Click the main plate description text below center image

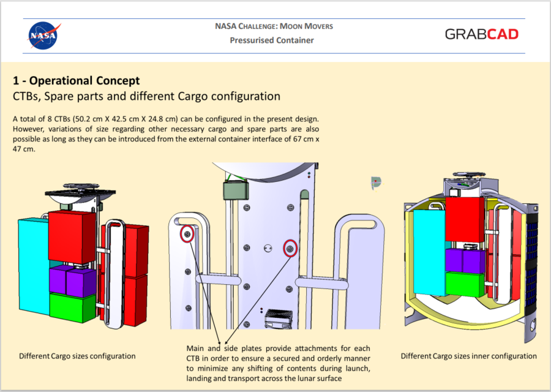pos(279,364)
